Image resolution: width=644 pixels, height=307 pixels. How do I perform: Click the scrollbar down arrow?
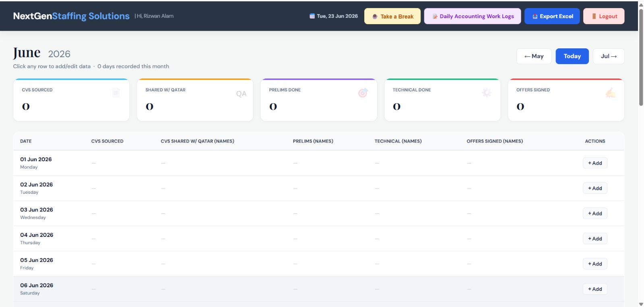pos(641,304)
